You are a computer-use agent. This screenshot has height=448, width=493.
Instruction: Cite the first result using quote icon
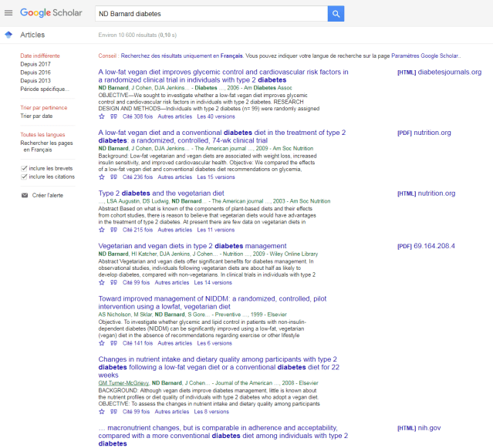pyautogui.click(x=113, y=116)
